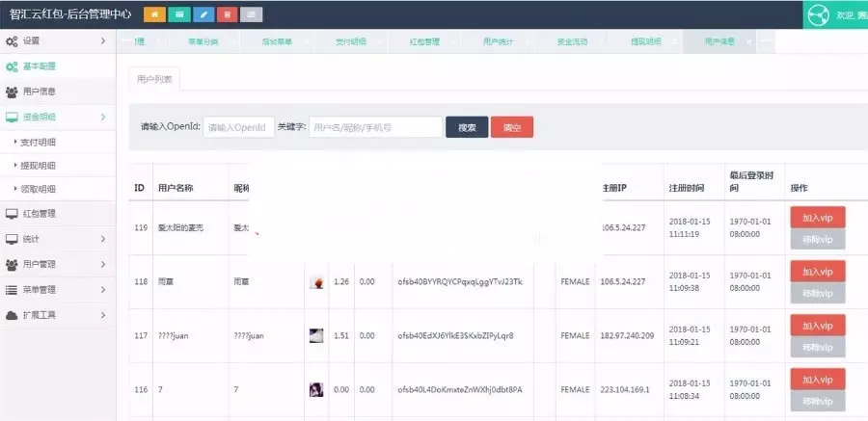Click the red 清空 clear button
The height and width of the screenshot is (421, 868).
click(x=511, y=127)
